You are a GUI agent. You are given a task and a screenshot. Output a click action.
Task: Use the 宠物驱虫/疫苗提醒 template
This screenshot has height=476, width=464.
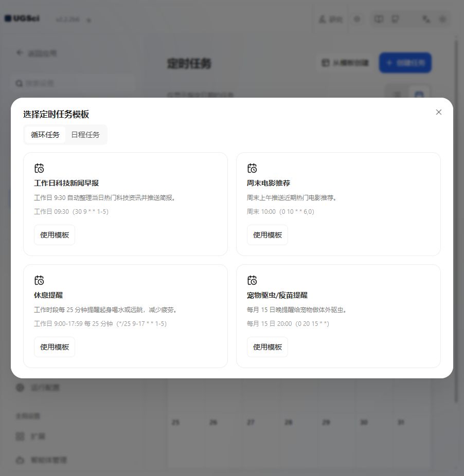coord(267,347)
